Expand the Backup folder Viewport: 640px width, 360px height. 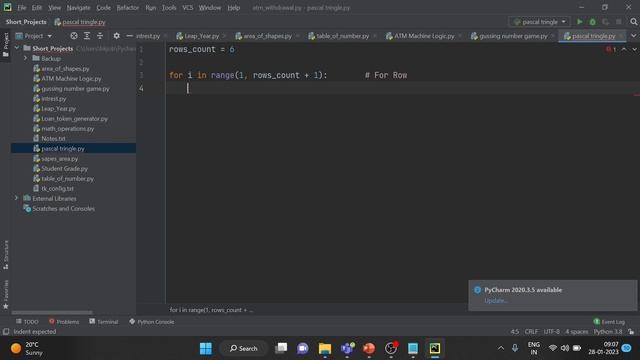25,58
